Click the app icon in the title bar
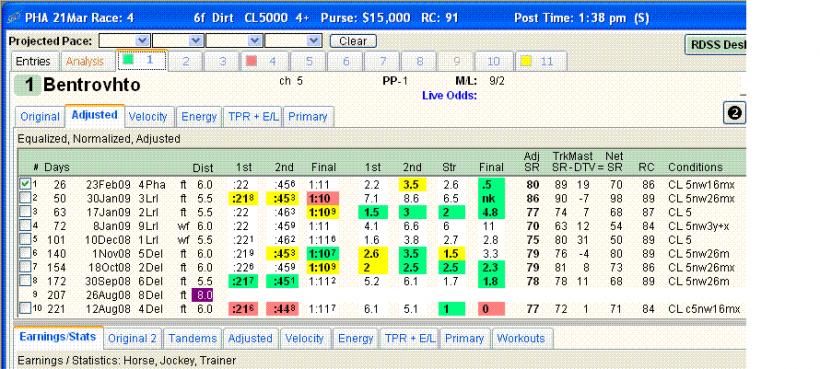This screenshot has width=820, height=369. pyautogui.click(x=15, y=18)
